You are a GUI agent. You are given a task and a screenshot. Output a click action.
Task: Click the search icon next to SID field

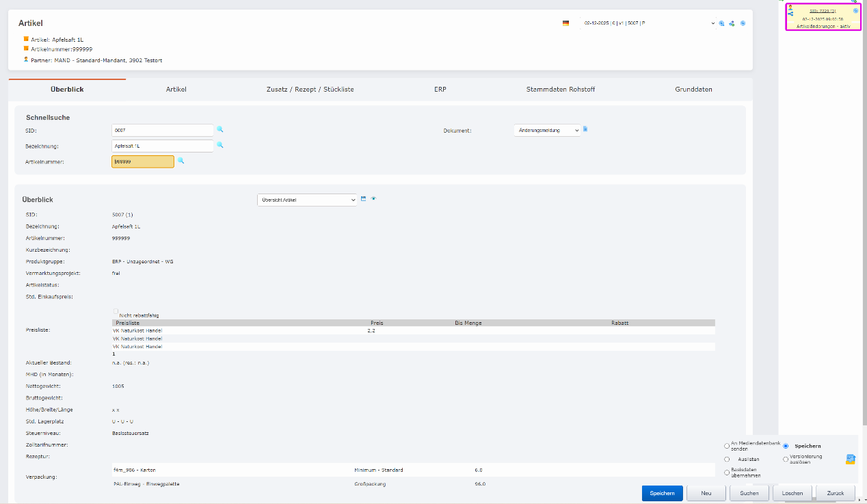pos(220,129)
